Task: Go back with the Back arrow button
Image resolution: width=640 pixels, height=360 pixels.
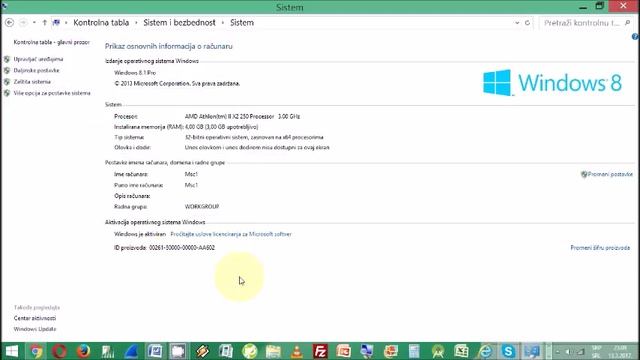Action: (9, 23)
